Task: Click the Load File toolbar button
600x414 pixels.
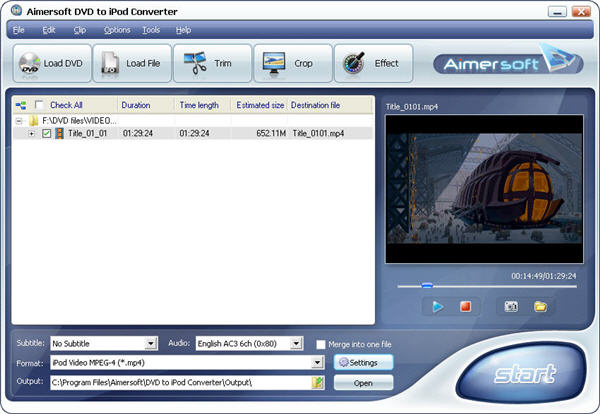Action: pos(132,63)
